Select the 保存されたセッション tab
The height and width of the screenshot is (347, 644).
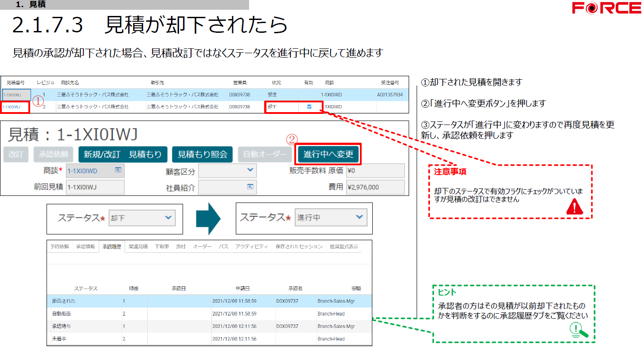coord(299,247)
